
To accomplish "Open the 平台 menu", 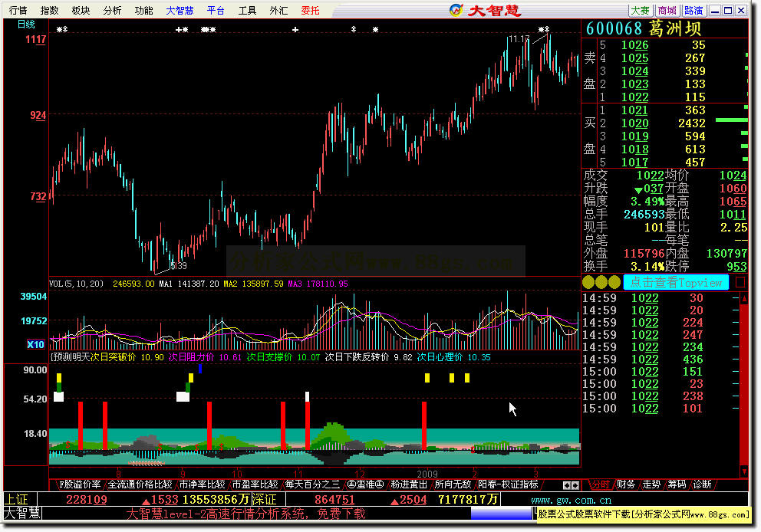I will pyautogui.click(x=216, y=10).
